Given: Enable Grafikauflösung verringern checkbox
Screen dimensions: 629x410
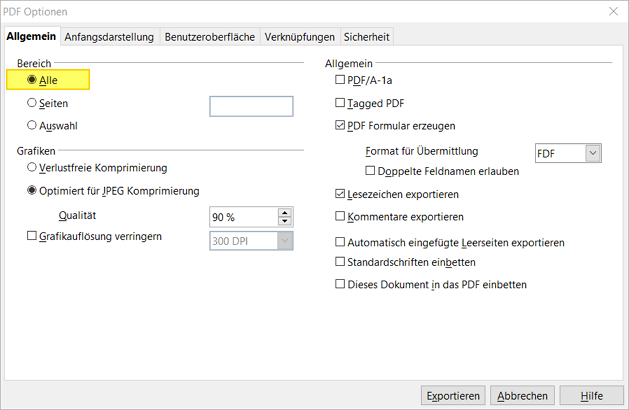Looking at the screenshot, I should point(31,237).
